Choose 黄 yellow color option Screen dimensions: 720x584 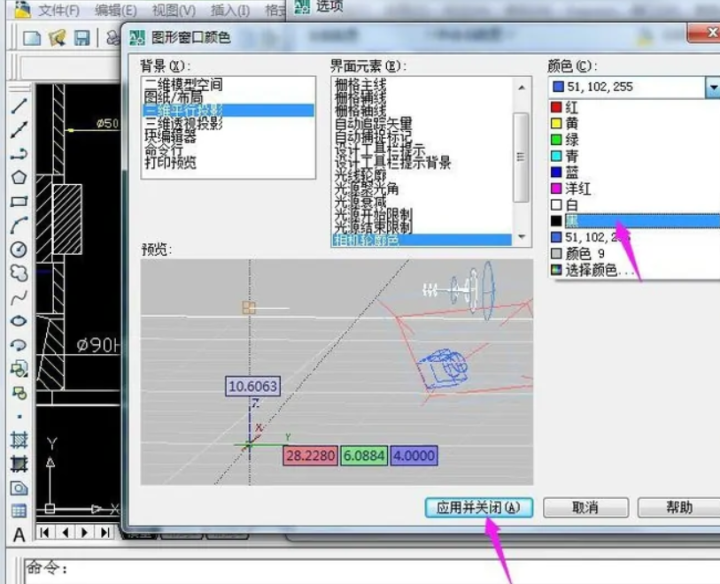[635, 124]
